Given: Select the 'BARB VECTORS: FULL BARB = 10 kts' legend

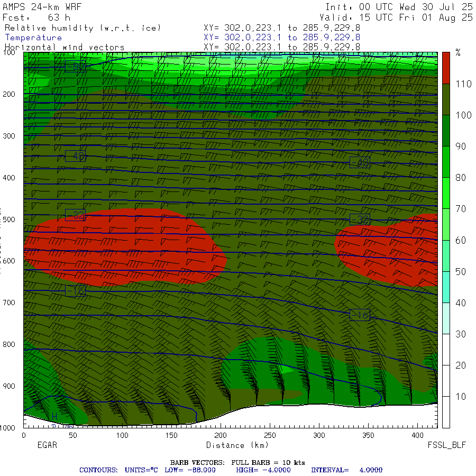Looking at the screenshot, I should pyautogui.click(x=237, y=463).
